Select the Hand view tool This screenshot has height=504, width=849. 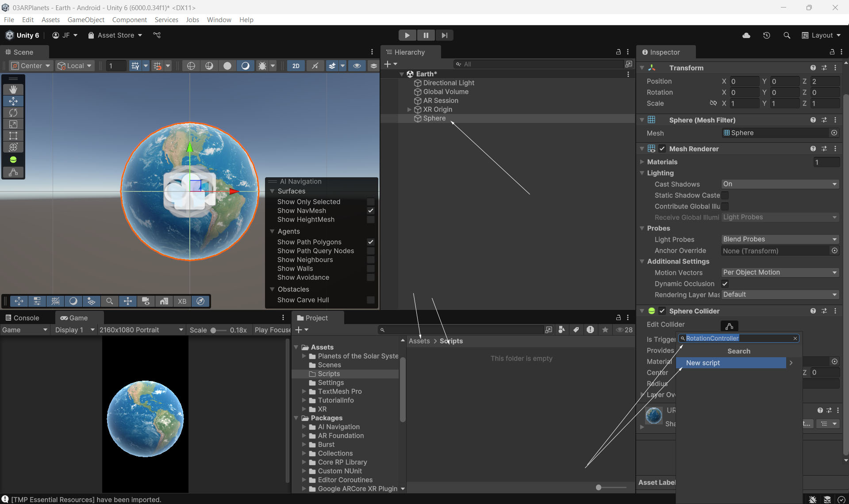pos(13,90)
